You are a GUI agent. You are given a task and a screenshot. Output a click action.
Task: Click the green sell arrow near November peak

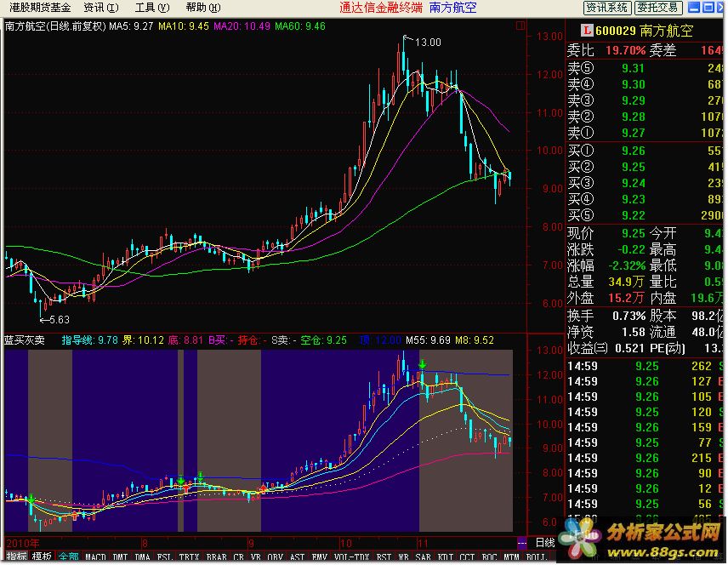click(422, 364)
